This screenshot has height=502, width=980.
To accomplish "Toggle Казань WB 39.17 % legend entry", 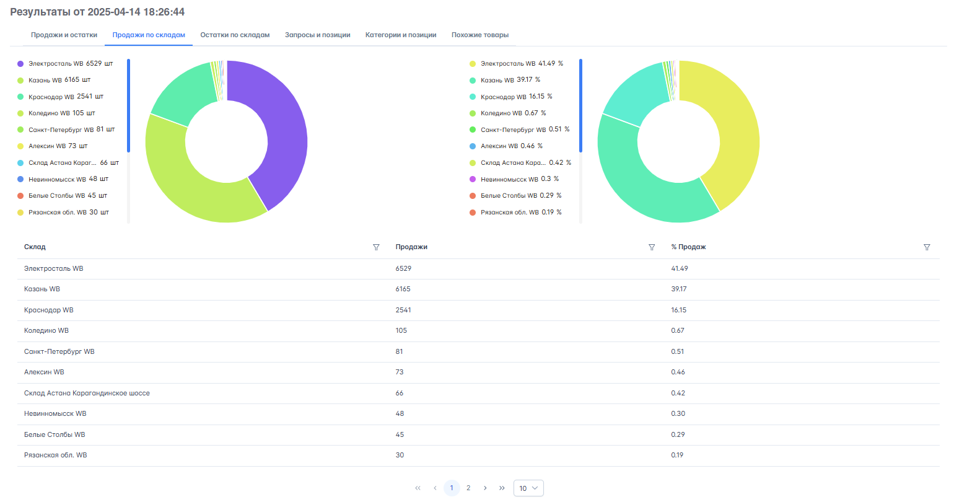I will pyautogui.click(x=505, y=80).
